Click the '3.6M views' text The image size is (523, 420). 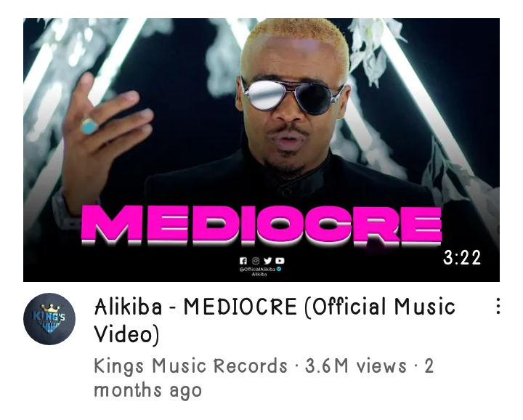[355, 366]
